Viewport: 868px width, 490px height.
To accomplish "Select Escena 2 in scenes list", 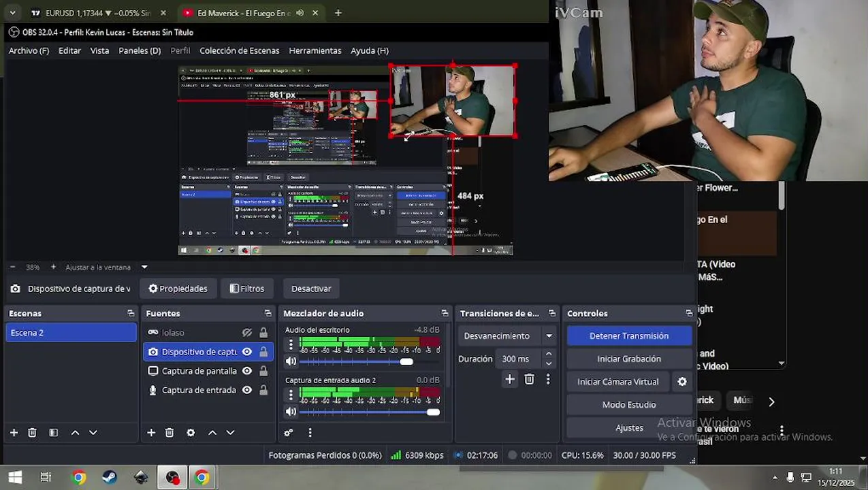I will pyautogui.click(x=71, y=333).
